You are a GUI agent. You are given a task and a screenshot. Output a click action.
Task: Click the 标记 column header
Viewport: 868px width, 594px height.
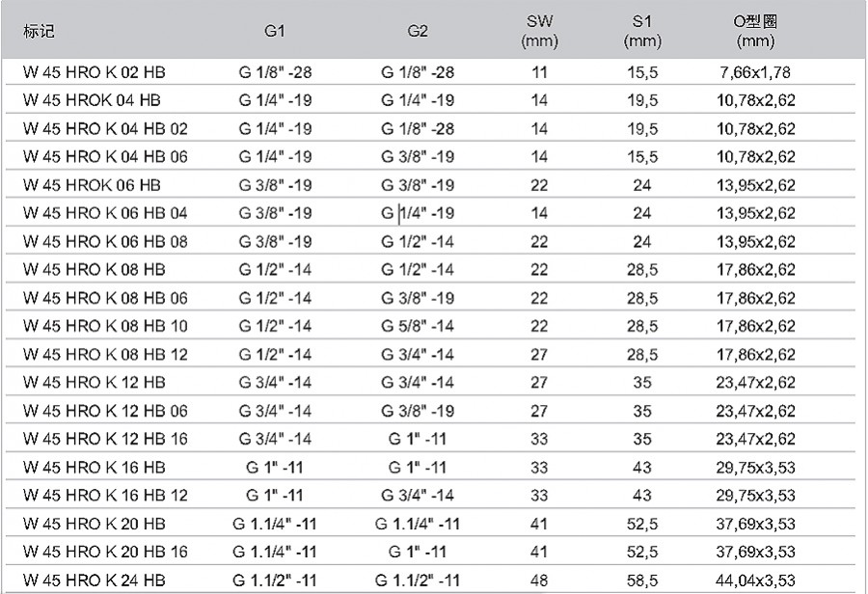pyautogui.click(x=39, y=31)
